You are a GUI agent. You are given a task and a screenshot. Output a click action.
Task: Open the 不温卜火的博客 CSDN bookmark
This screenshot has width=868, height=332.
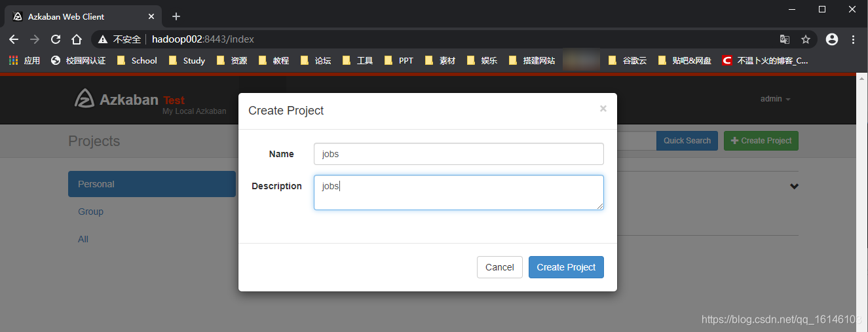tap(765, 60)
